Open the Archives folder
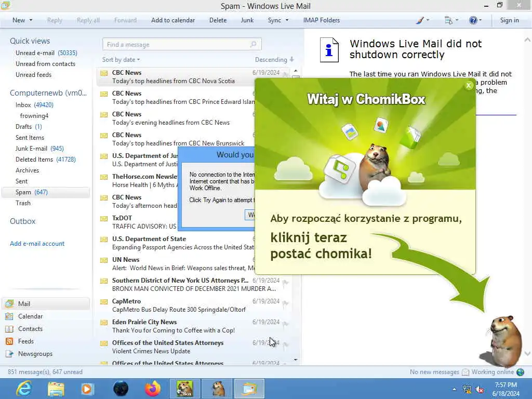Image resolution: width=532 pixels, height=399 pixels. point(27,170)
